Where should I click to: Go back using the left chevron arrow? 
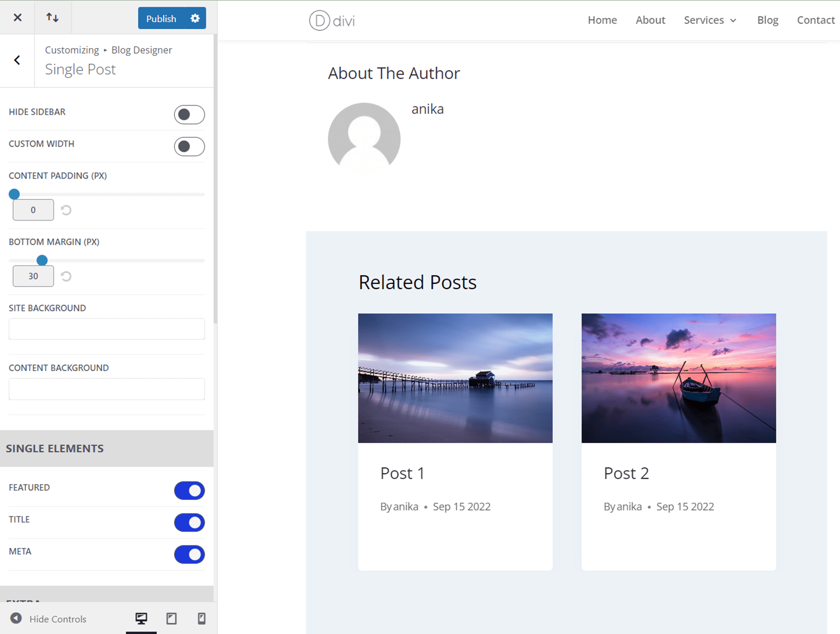coord(17,60)
